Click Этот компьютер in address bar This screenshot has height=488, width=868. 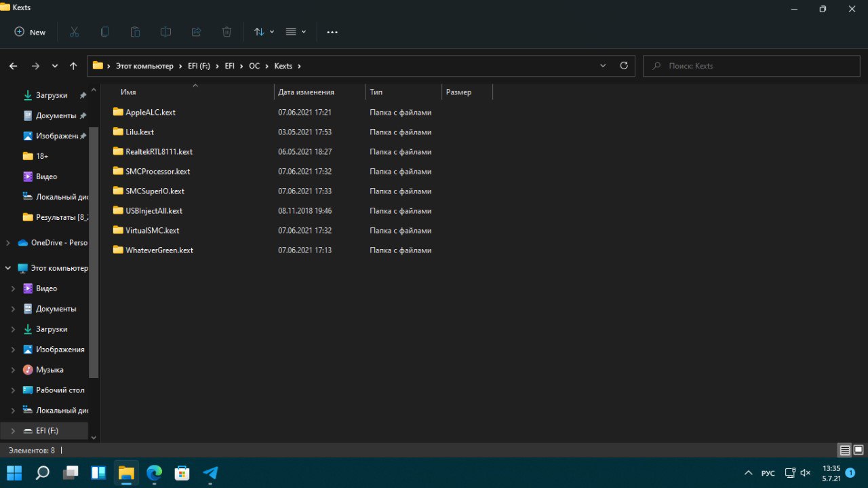pyautogui.click(x=144, y=66)
